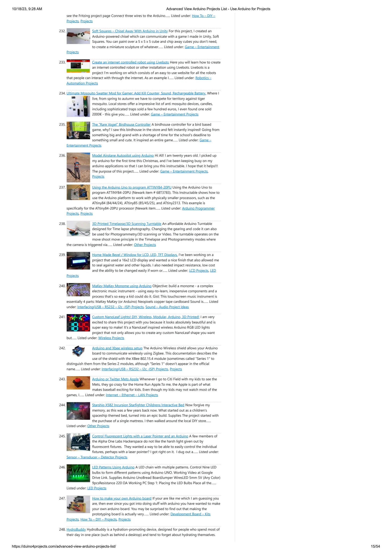The height and width of the screenshot is (555, 392).
Task: Click the Xbee wireless shield thumbnail
Action: [78, 351]
